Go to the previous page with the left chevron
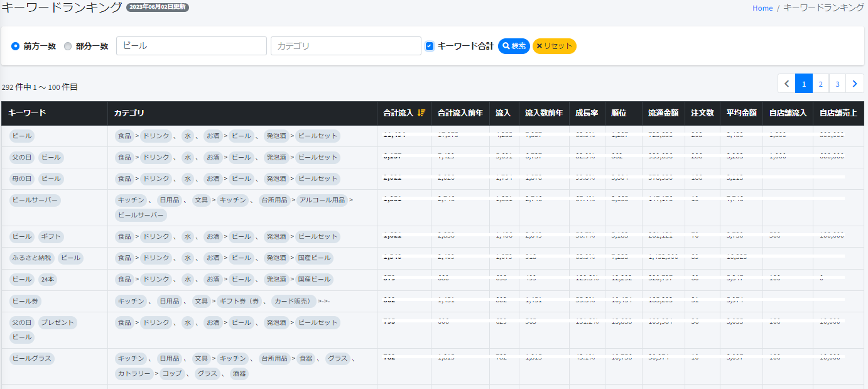This screenshot has width=868, height=389. coord(786,83)
